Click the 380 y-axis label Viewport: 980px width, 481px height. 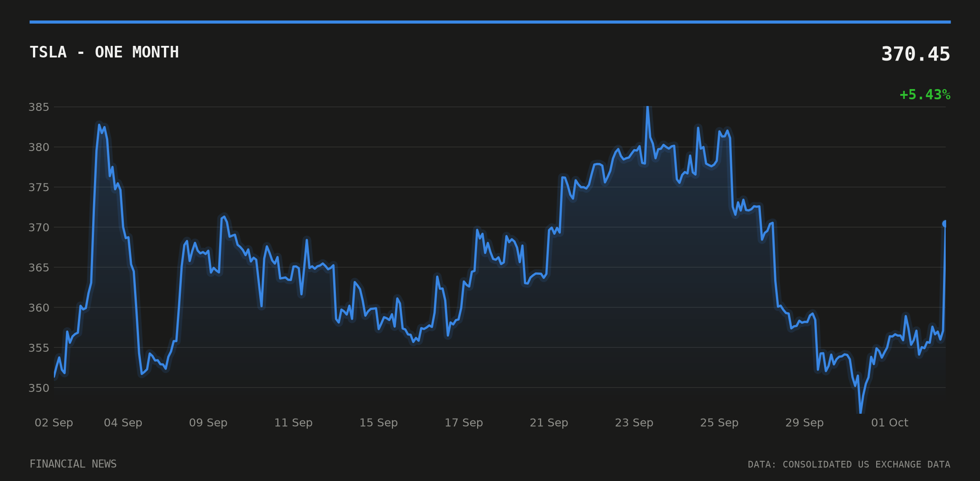(x=39, y=147)
